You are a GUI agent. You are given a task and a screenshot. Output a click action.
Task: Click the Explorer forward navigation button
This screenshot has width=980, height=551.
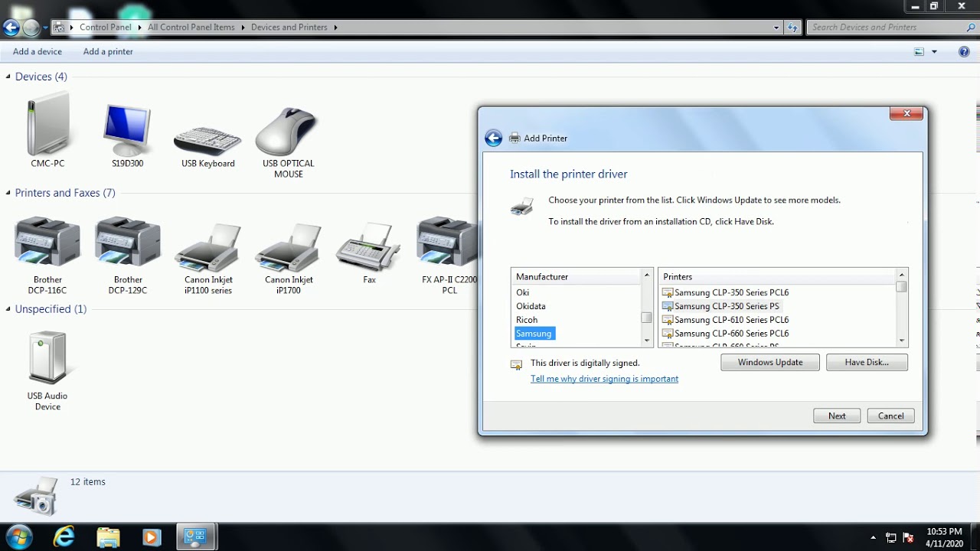click(x=31, y=28)
